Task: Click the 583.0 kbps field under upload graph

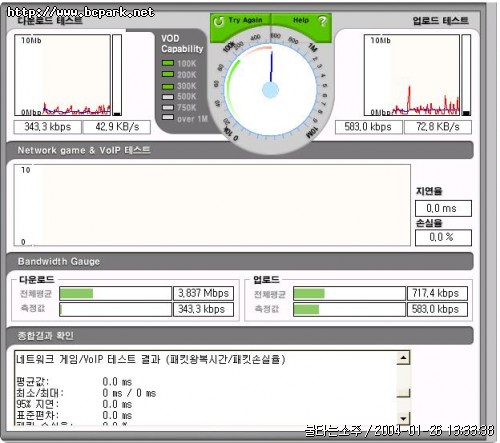Action: tap(368, 127)
